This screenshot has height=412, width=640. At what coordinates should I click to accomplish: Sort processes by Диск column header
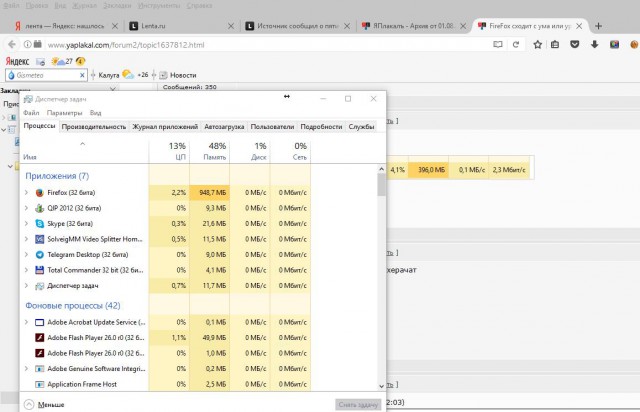[250, 151]
